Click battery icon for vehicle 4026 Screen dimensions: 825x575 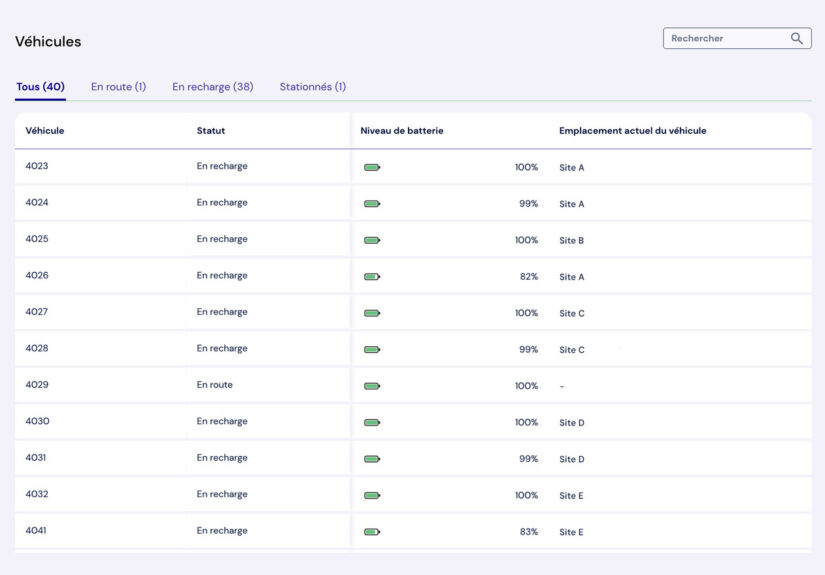(372, 277)
